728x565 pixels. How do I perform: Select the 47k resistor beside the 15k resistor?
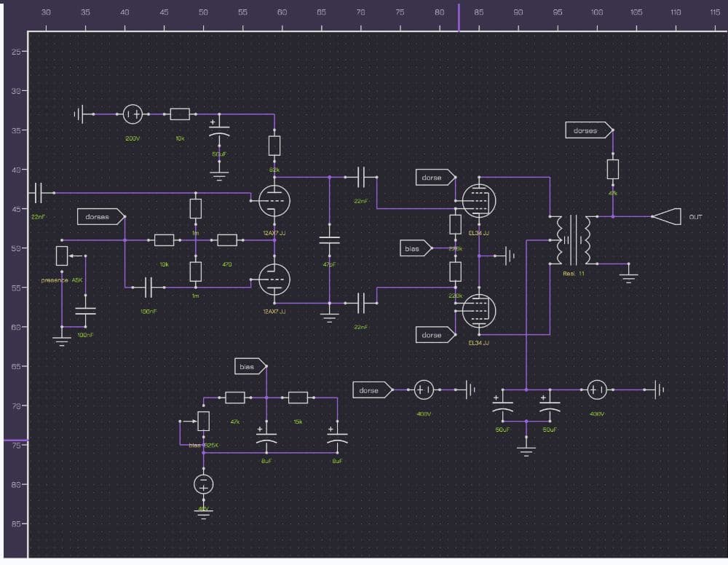click(235, 398)
